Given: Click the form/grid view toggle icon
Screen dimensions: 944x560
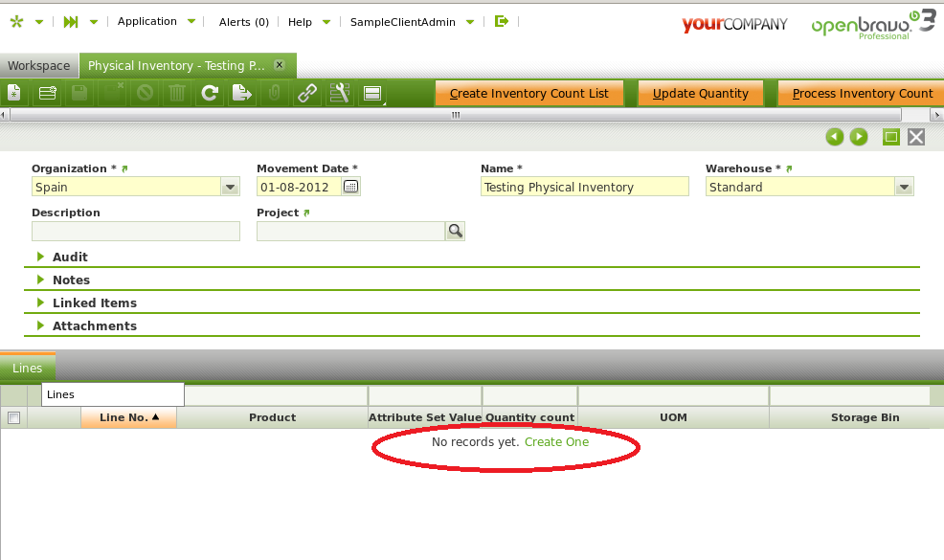Looking at the screenshot, I should click(x=372, y=93).
